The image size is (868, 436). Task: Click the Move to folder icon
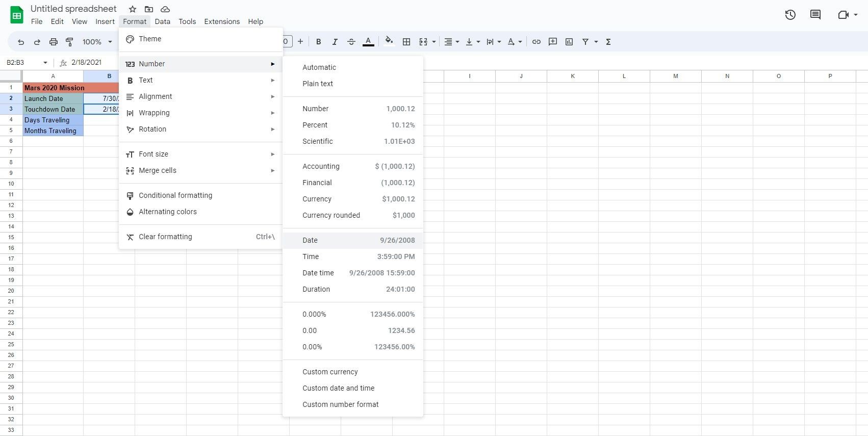pyautogui.click(x=149, y=9)
